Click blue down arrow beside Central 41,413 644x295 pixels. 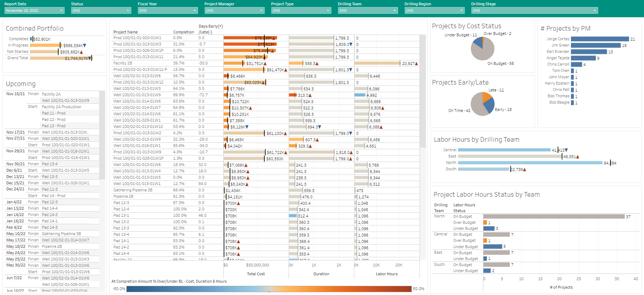566,150
